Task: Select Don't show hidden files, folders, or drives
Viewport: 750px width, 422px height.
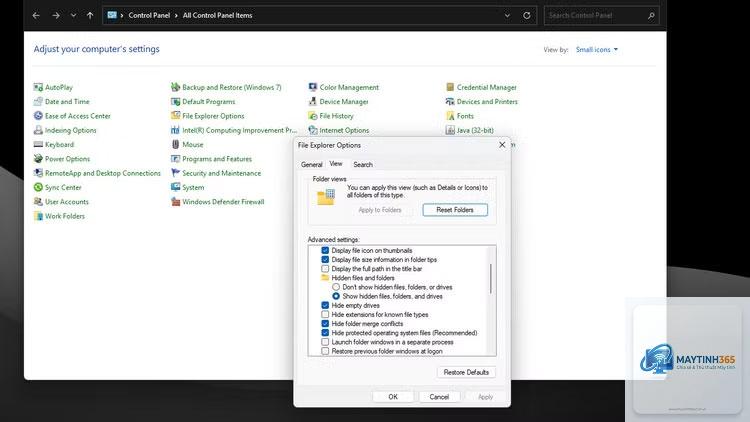Action: click(x=336, y=287)
